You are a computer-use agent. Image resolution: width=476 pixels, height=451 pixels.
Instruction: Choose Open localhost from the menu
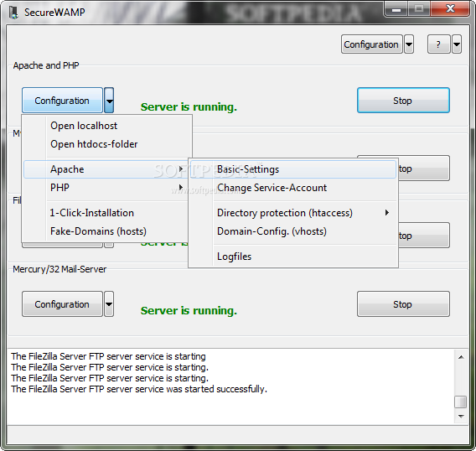pos(108,126)
